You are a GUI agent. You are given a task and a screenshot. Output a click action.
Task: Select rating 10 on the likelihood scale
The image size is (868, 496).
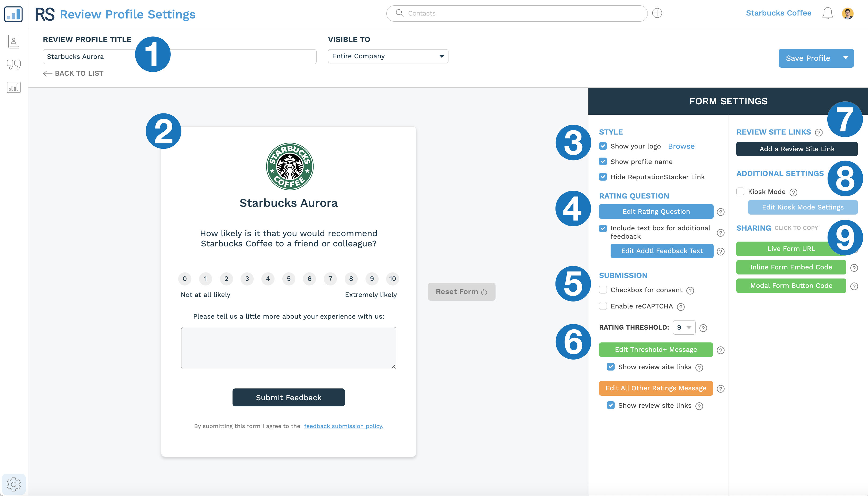coord(393,278)
